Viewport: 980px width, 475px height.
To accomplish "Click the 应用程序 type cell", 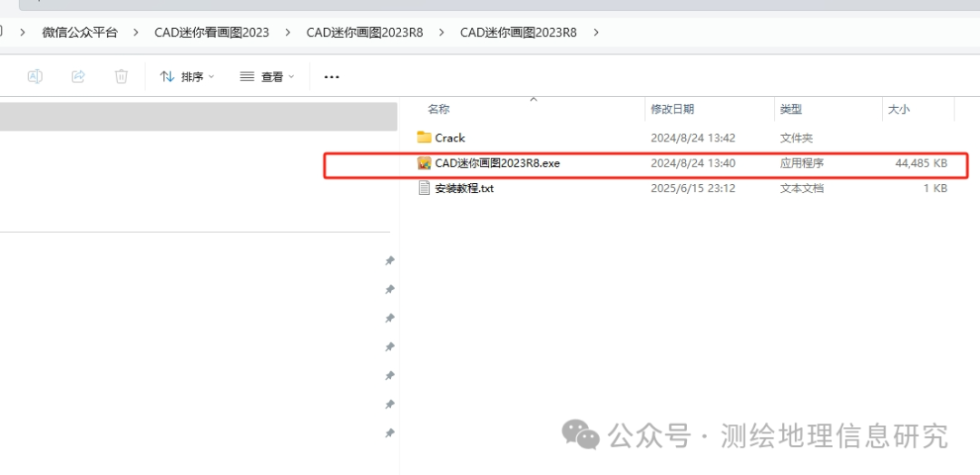I will pos(802,163).
